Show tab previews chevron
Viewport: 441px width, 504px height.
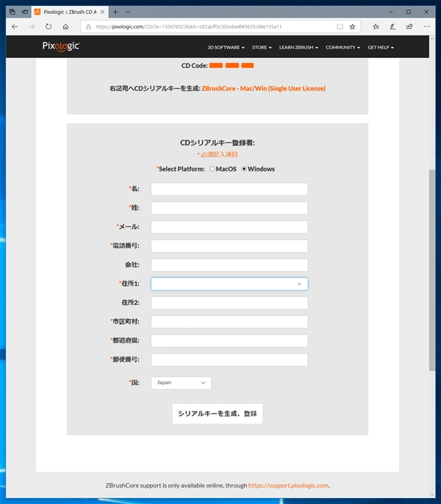tap(128, 12)
